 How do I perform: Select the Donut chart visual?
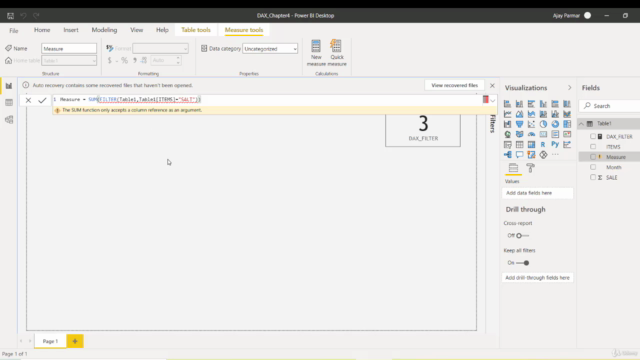[555, 124]
